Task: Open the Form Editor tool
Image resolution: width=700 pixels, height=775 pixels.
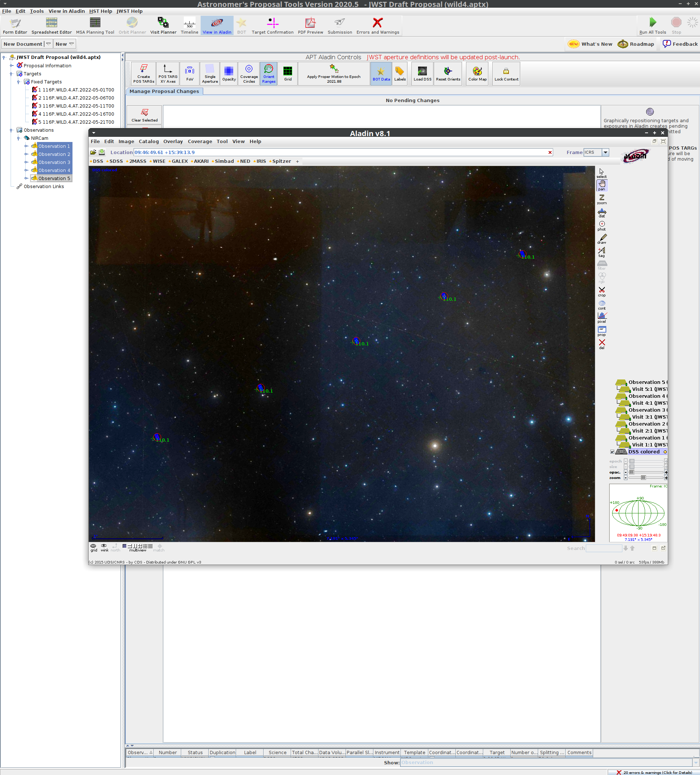Action: [15, 26]
